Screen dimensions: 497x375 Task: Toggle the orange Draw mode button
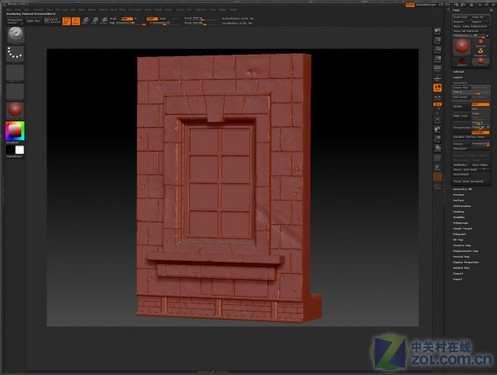(x=76, y=21)
